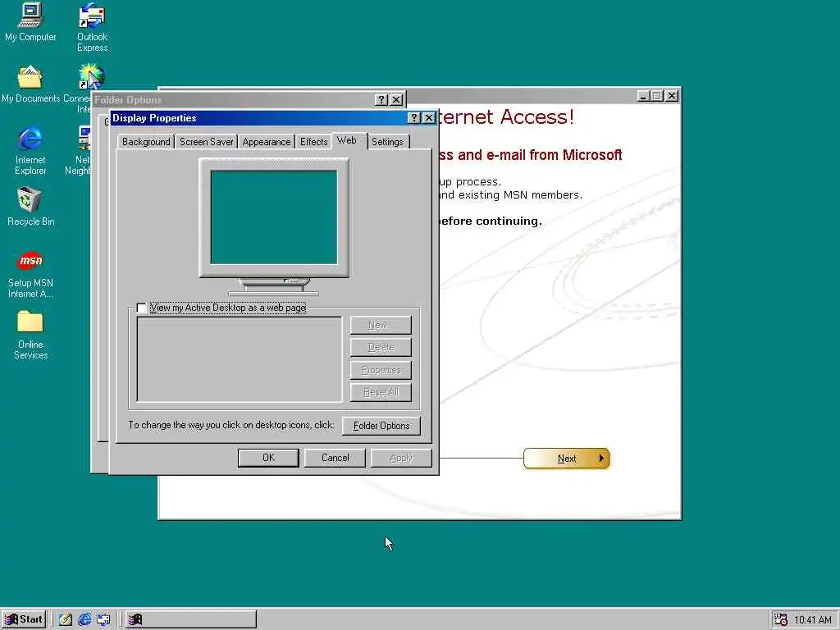The height and width of the screenshot is (630, 840).
Task: Click the 10:41 AM system clock
Action: tap(812, 620)
